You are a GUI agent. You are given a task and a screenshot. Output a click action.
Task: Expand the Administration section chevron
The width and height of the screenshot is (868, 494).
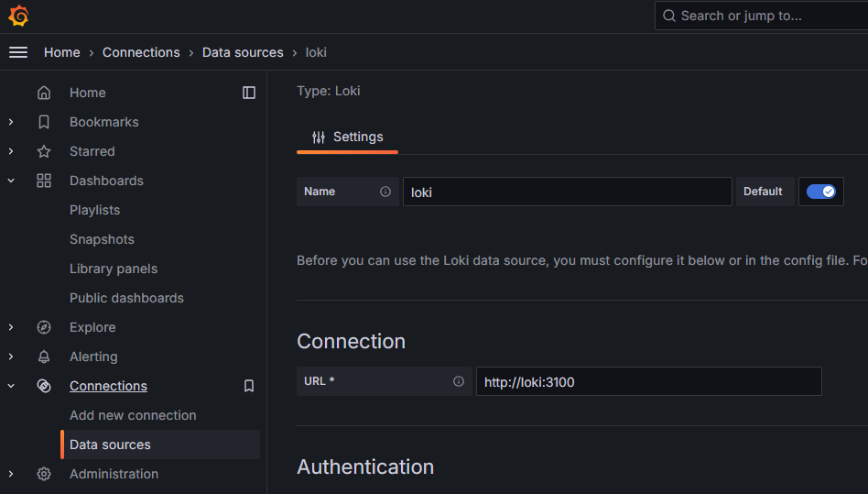(11, 474)
